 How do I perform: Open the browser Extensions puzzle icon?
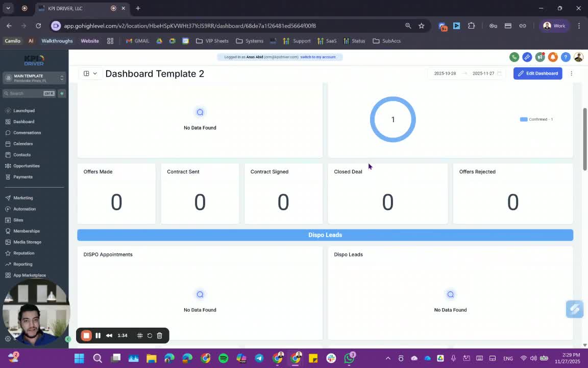(x=472, y=26)
